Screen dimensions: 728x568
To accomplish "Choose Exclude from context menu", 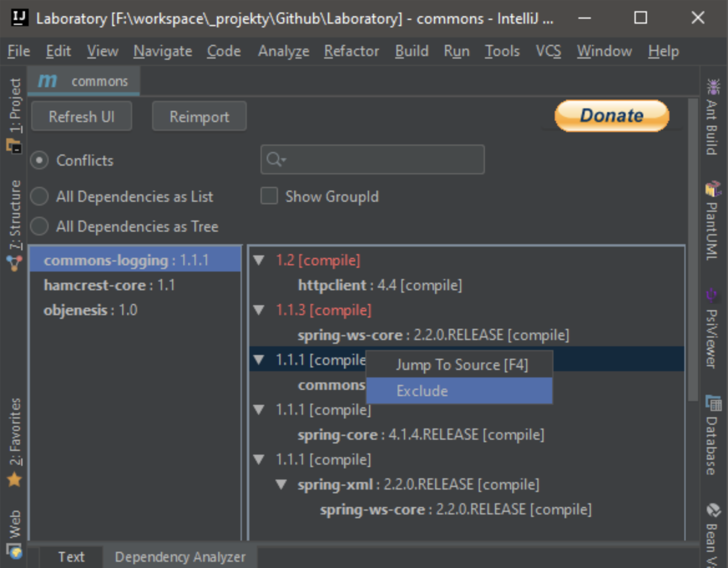I will click(x=459, y=391).
